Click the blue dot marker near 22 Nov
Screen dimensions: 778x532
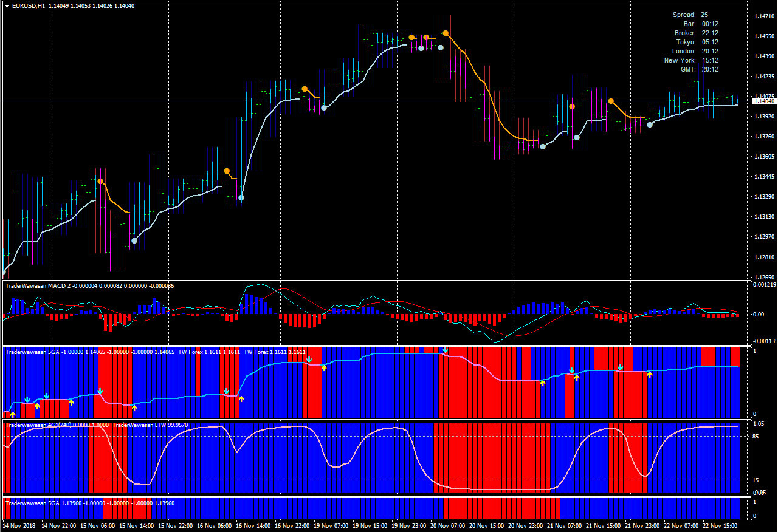[x=649, y=124]
